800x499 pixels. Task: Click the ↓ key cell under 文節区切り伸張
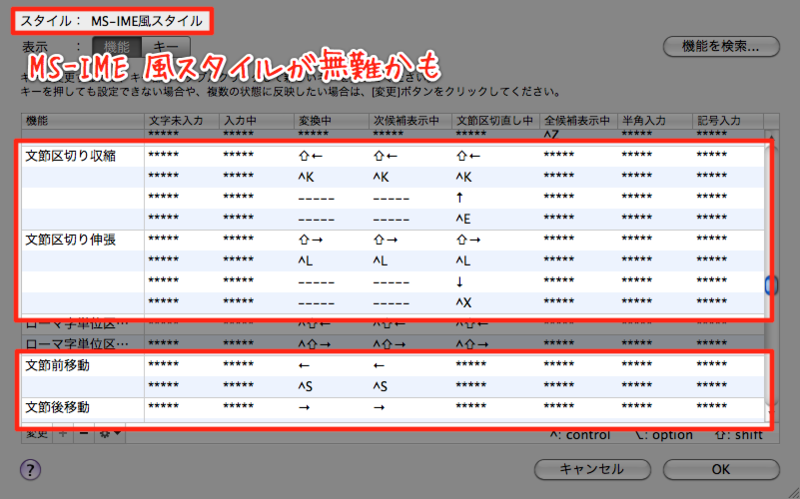tap(460, 282)
